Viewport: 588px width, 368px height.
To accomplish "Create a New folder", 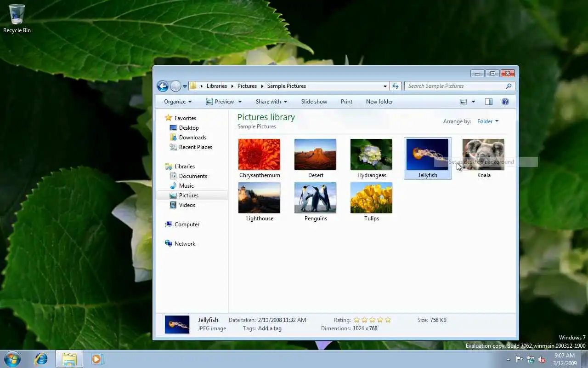I will (x=379, y=102).
